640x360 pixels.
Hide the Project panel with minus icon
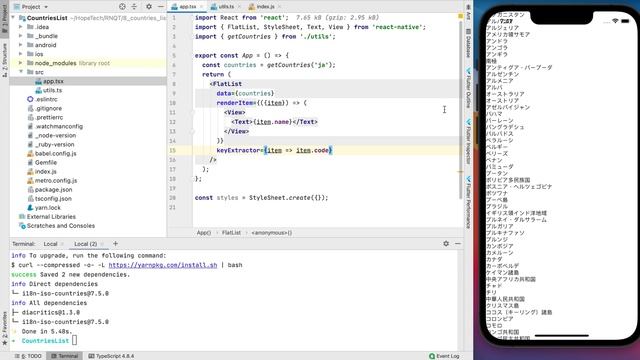point(161,7)
